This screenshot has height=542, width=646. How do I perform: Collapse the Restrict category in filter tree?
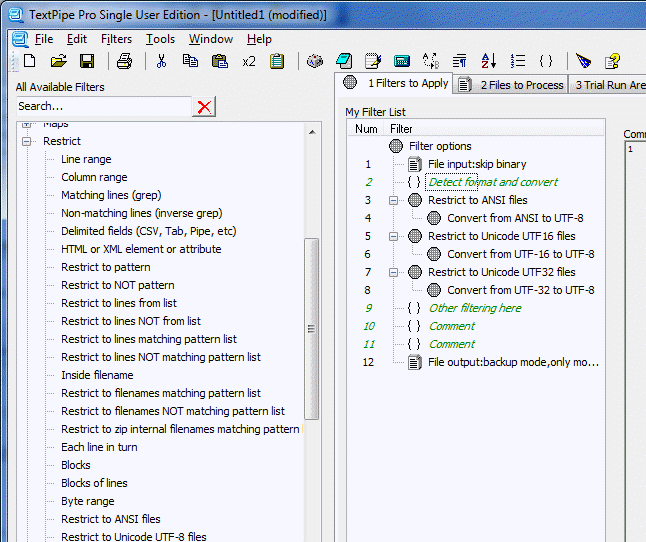coord(28,142)
